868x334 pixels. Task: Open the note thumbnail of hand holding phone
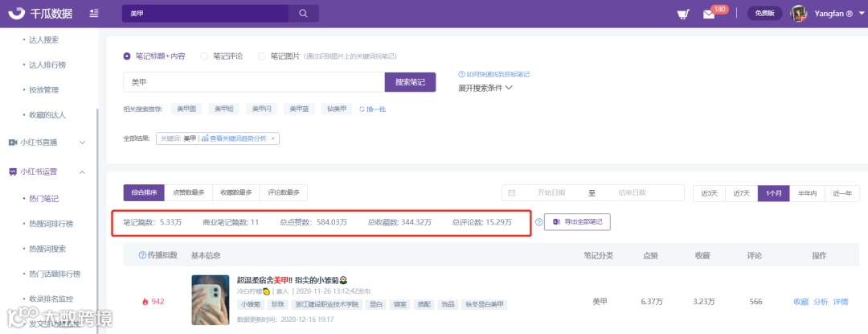[211, 299]
